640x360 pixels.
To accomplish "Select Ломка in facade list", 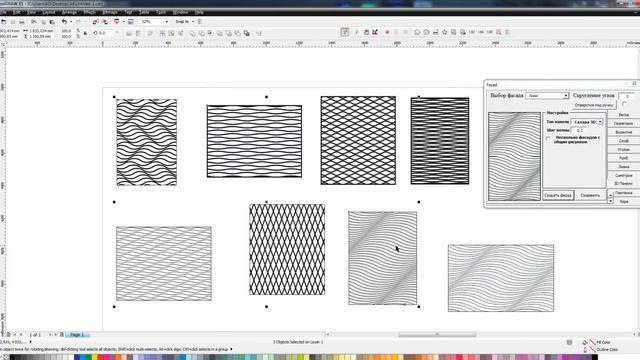I will pyautogui.click(x=624, y=167).
